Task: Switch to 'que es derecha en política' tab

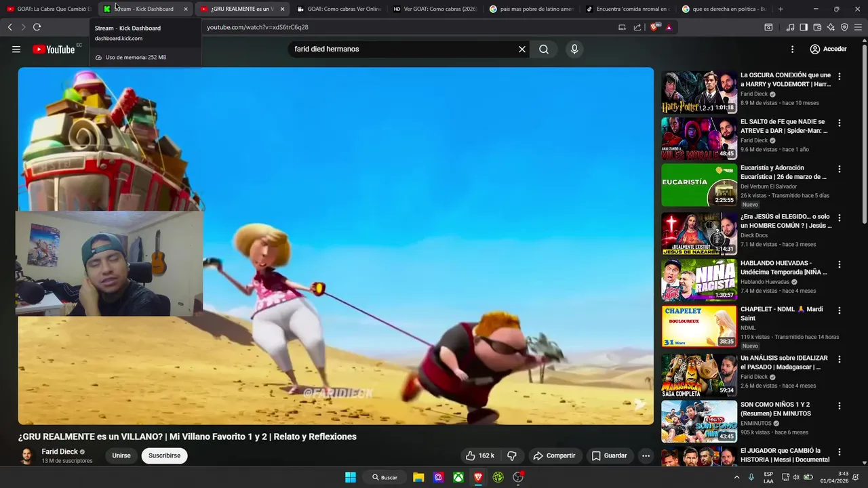Action: point(724,9)
